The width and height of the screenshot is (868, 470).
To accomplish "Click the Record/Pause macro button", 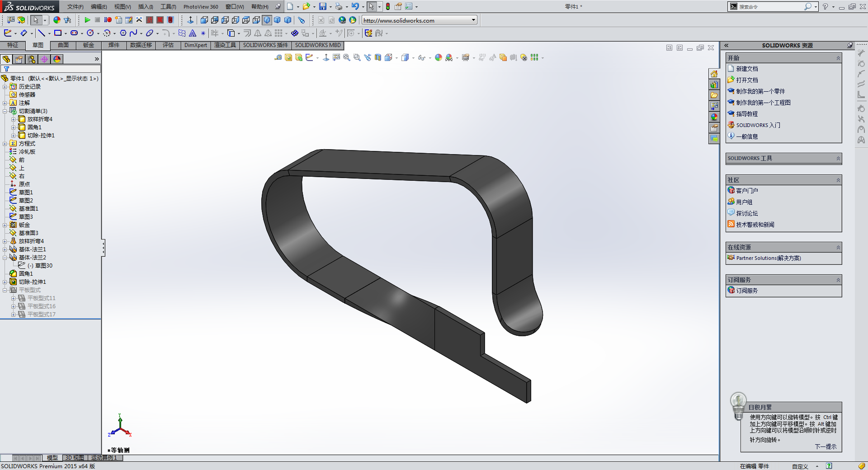I will [x=108, y=20].
